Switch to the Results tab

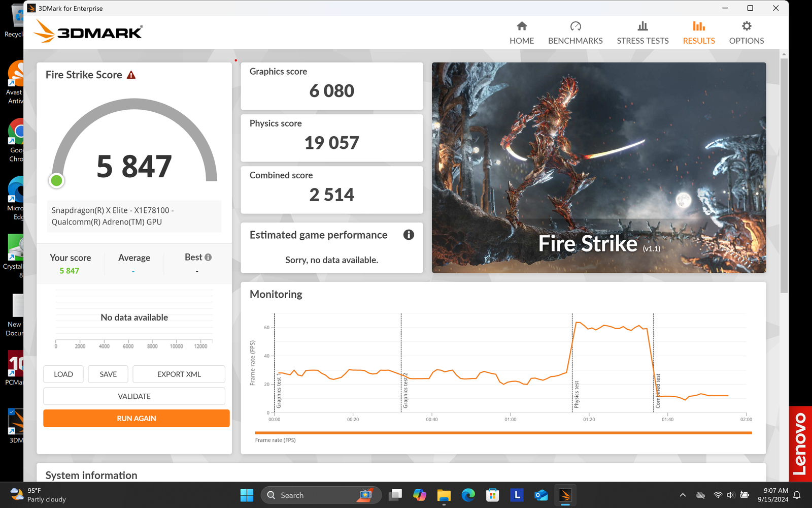[698, 33]
